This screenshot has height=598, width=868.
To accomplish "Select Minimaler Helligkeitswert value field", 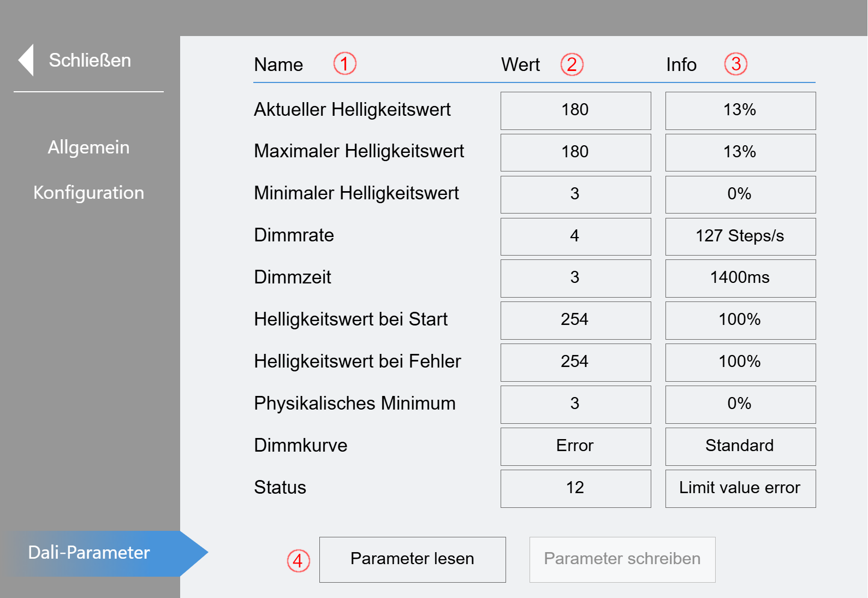I will pos(575,194).
